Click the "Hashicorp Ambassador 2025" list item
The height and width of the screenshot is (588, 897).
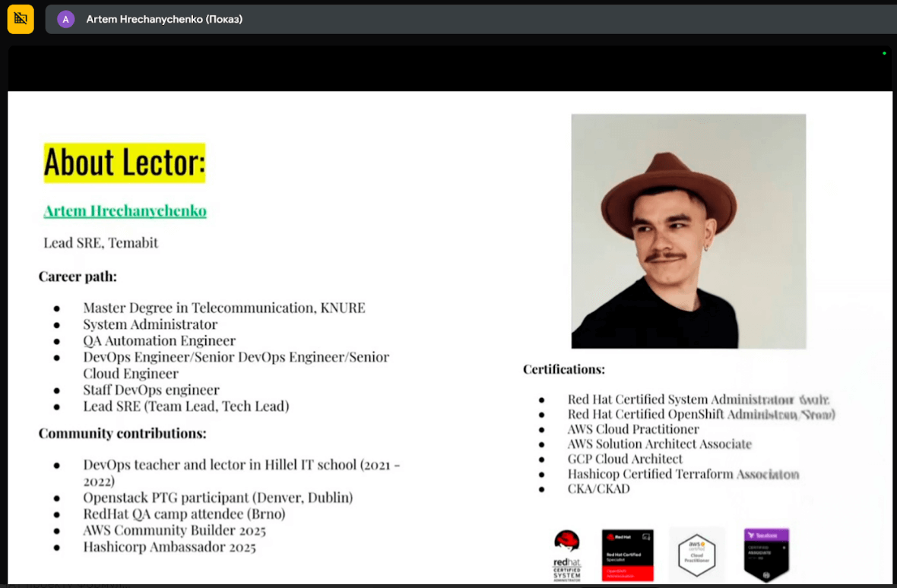click(170, 547)
